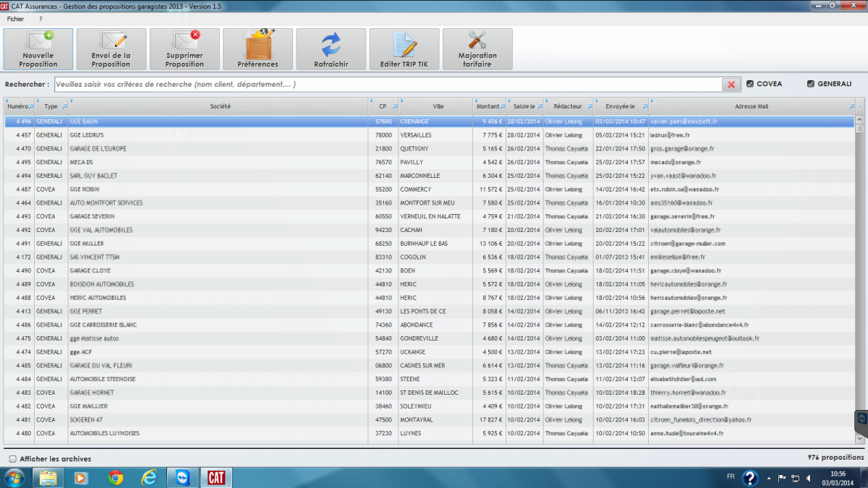Refresh list with Rafraîchir icon
This screenshot has width=868, height=488.
(331, 49)
